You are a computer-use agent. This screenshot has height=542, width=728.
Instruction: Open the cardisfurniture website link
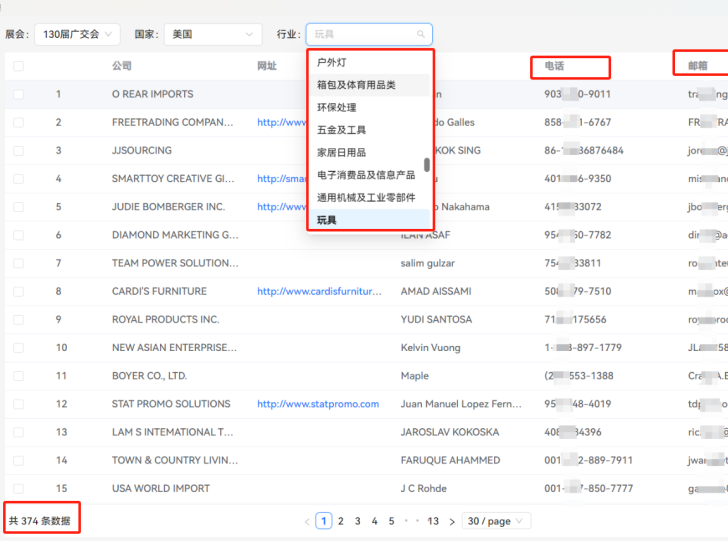pyautogui.click(x=319, y=291)
